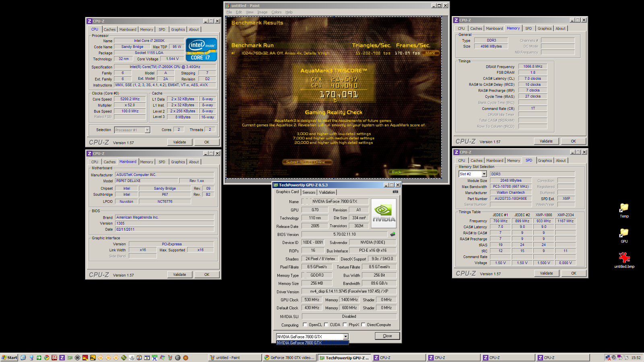The width and height of the screenshot is (644, 362).
Task: Click the Core Speed value 5200.2 MHz
Action: click(x=130, y=99)
